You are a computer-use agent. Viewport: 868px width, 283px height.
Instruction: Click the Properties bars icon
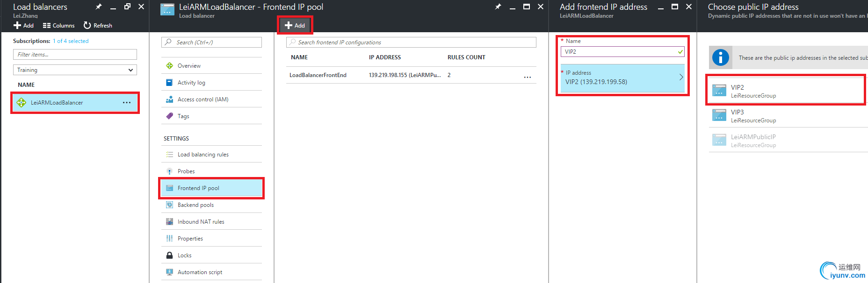pyautogui.click(x=169, y=239)
